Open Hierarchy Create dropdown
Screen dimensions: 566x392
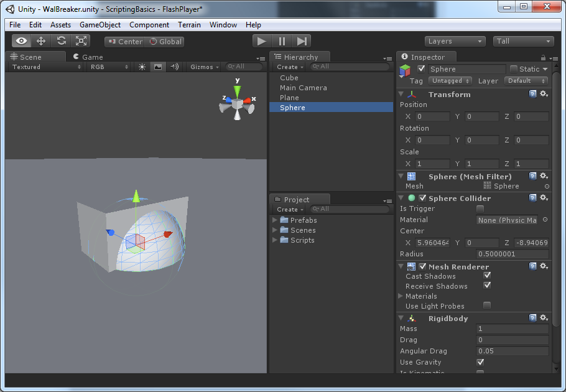point(290,67)
